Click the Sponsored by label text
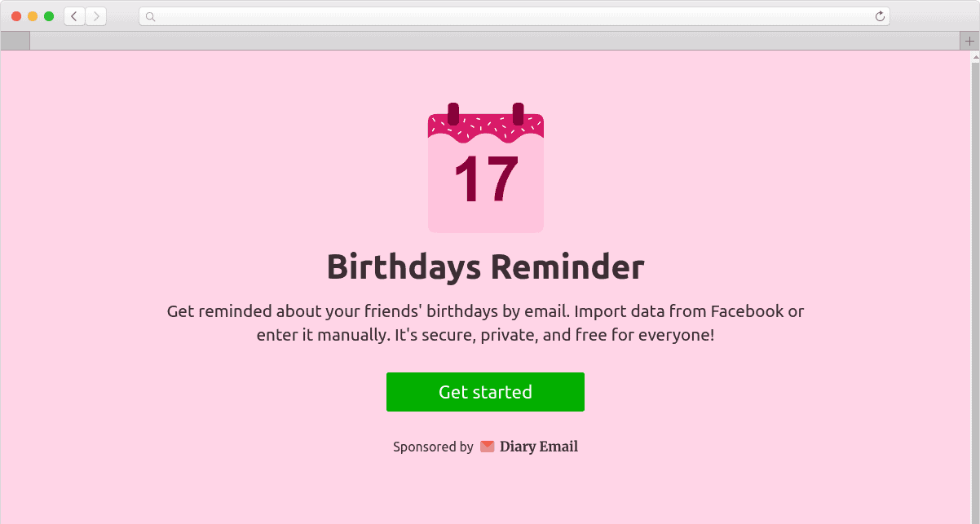The image size is (980, 524). click(x=433, y=447)
